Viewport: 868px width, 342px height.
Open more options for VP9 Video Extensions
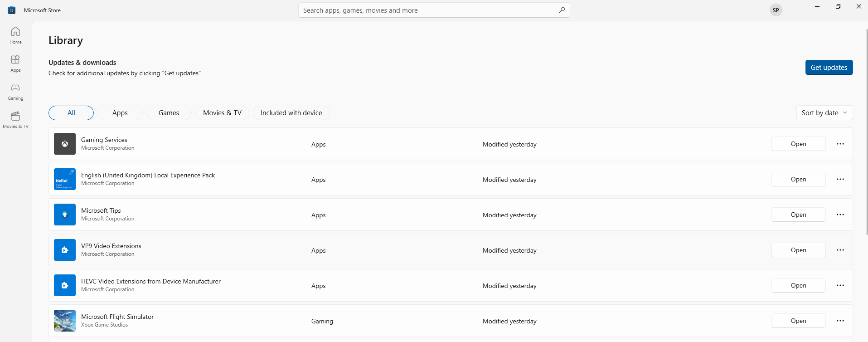[840, 250]
